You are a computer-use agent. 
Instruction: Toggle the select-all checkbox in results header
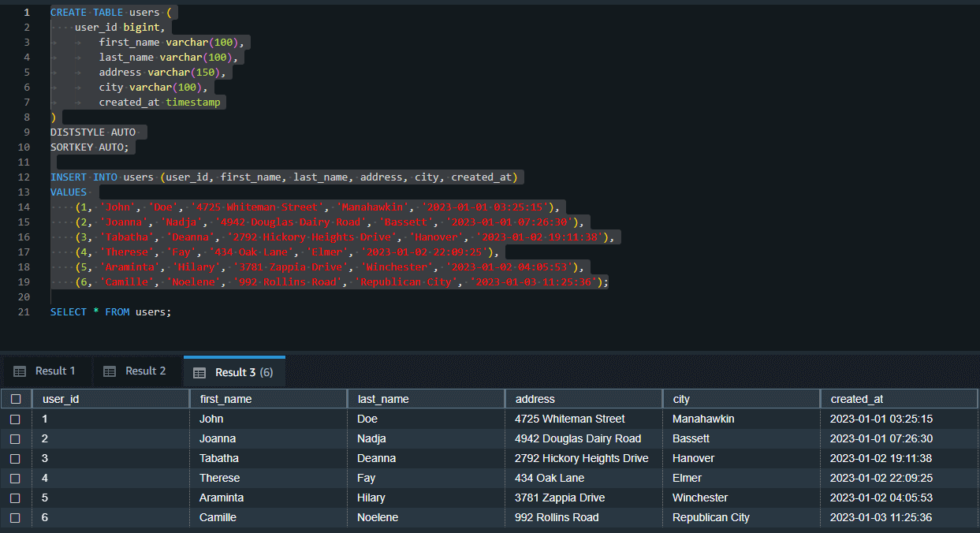click(x=16, y=399)
